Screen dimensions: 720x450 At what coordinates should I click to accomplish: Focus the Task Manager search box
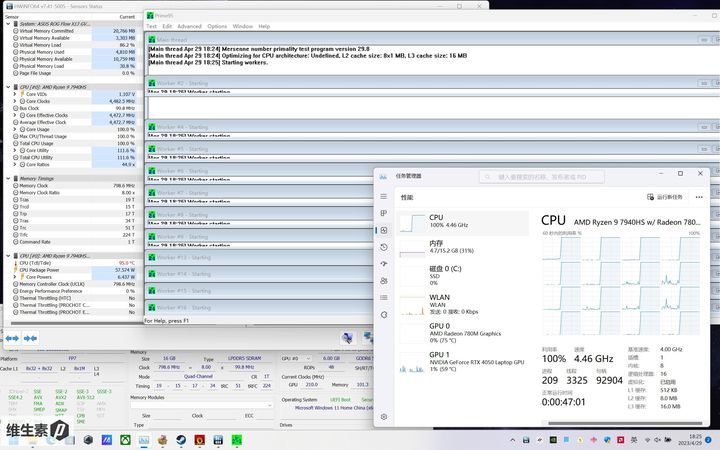(x=542, y=177)
